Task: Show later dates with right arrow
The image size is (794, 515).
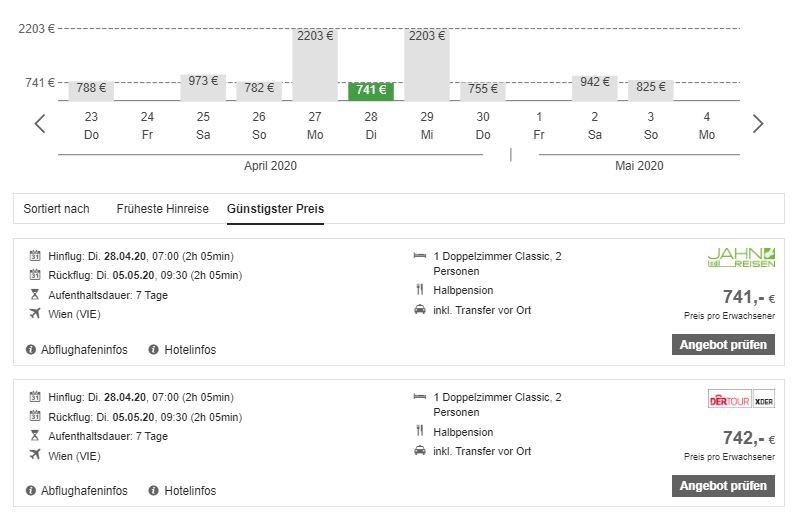Action: (x=757, y=124)
